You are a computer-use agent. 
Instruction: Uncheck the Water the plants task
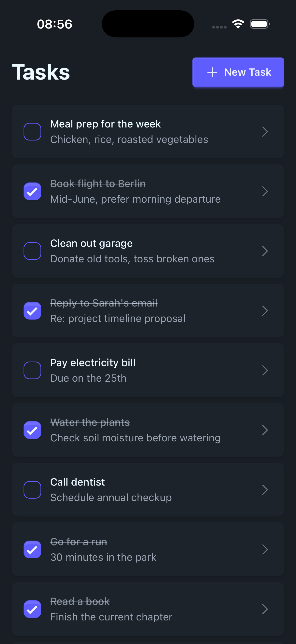pyautogui.click(x=32, y=430)
